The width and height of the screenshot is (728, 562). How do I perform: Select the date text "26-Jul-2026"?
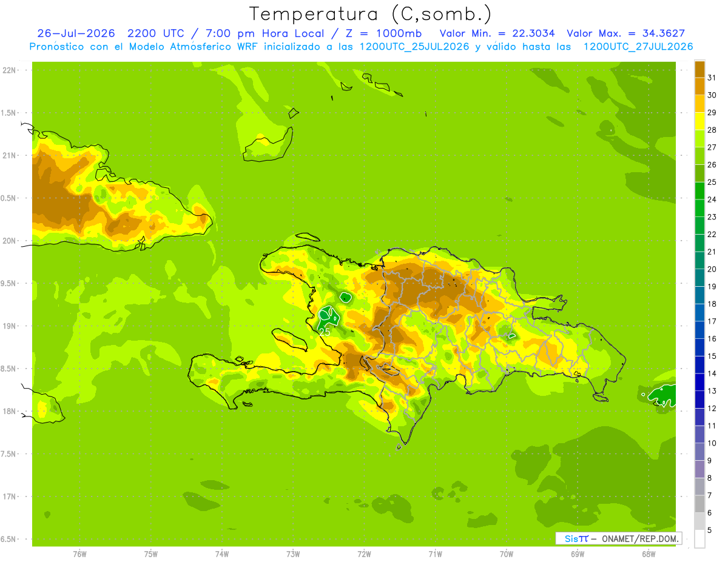[75, 33]
